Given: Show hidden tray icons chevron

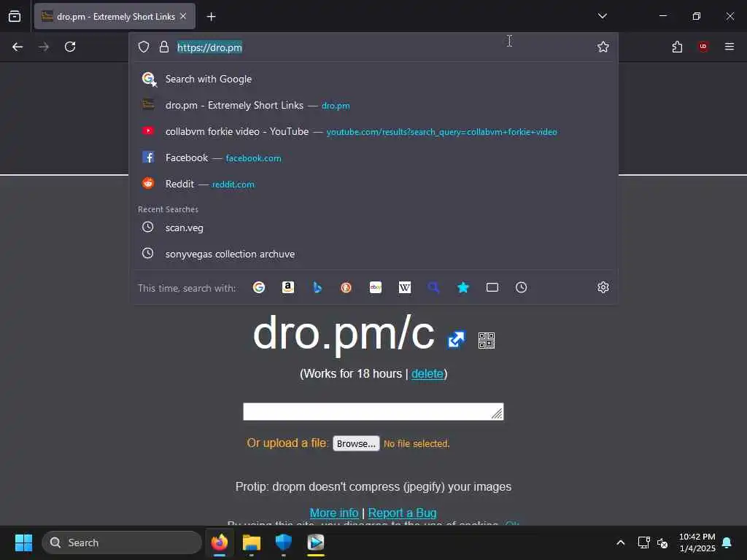Looking at the screenshot, I should coord(620,542).
